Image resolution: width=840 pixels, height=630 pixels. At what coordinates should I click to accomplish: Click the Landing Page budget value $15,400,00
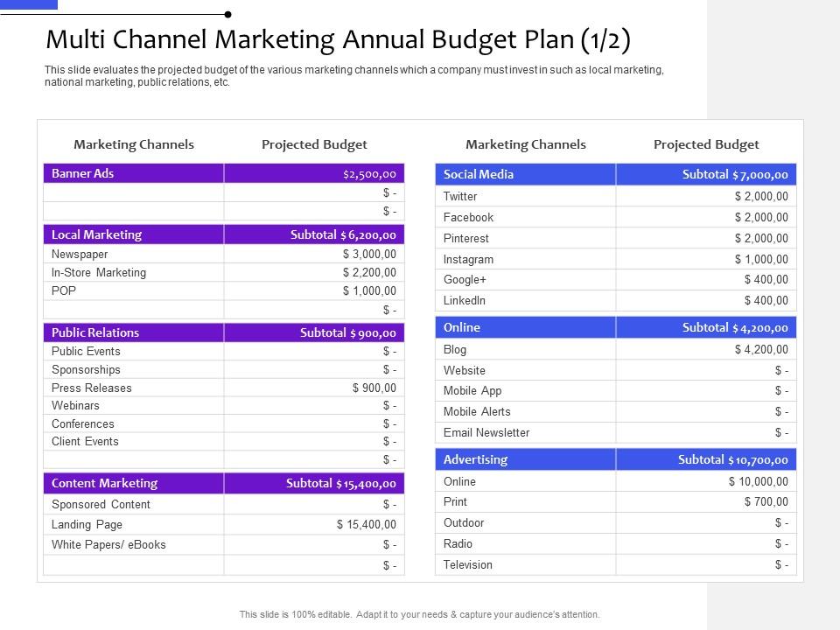366,524
